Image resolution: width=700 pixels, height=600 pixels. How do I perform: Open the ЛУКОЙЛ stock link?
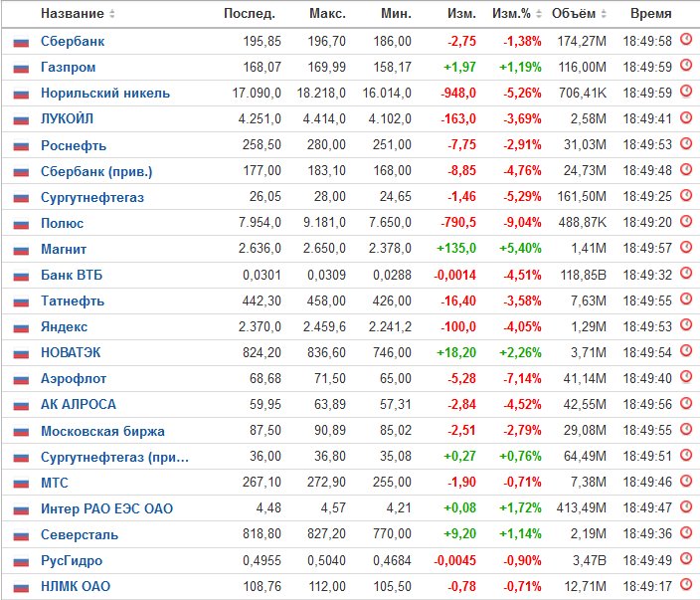pyautogui.click(x=67, y=119)
